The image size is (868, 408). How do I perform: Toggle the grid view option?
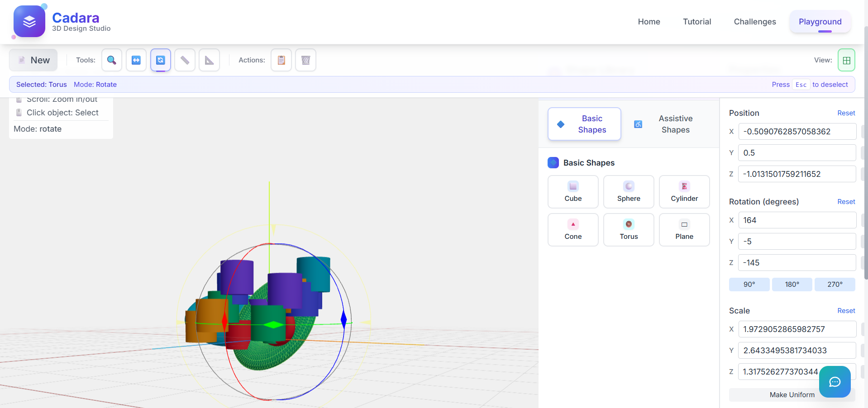pyautogui.click(x=846, y=60)
